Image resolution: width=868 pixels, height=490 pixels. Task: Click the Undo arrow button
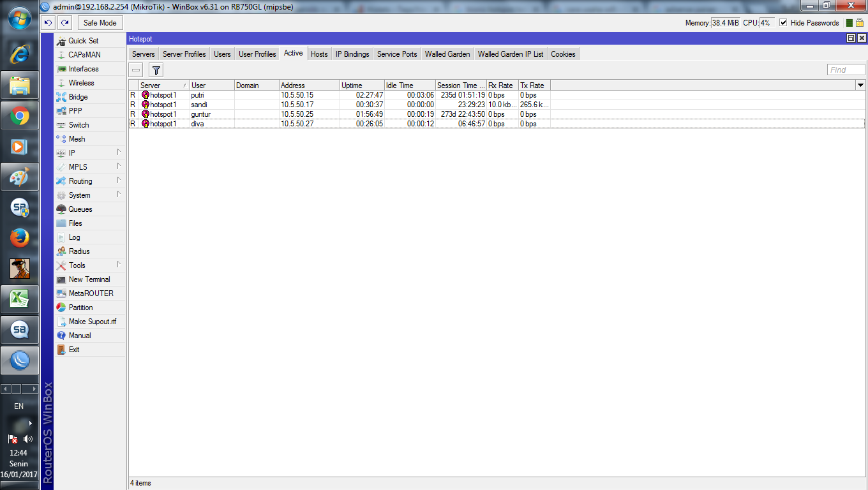coord(49,23)
